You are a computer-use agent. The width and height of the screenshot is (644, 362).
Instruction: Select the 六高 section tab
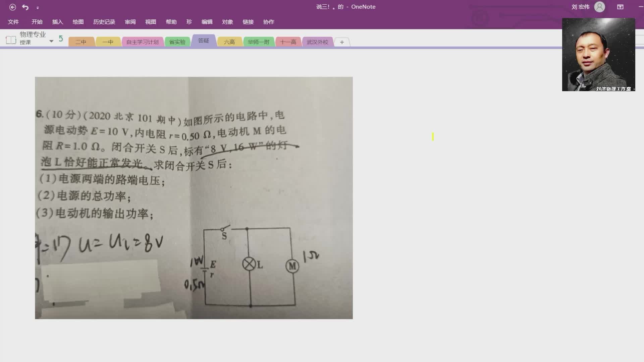tap(229, 42)
